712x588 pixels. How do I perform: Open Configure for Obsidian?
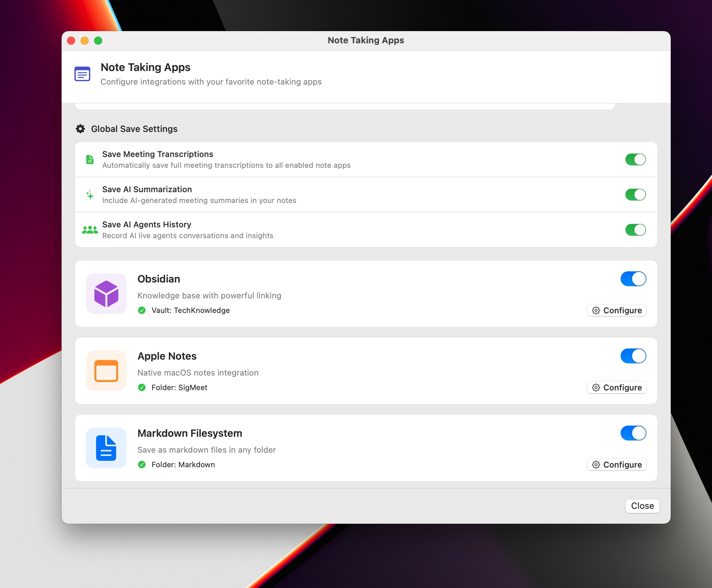pos(617,310)
